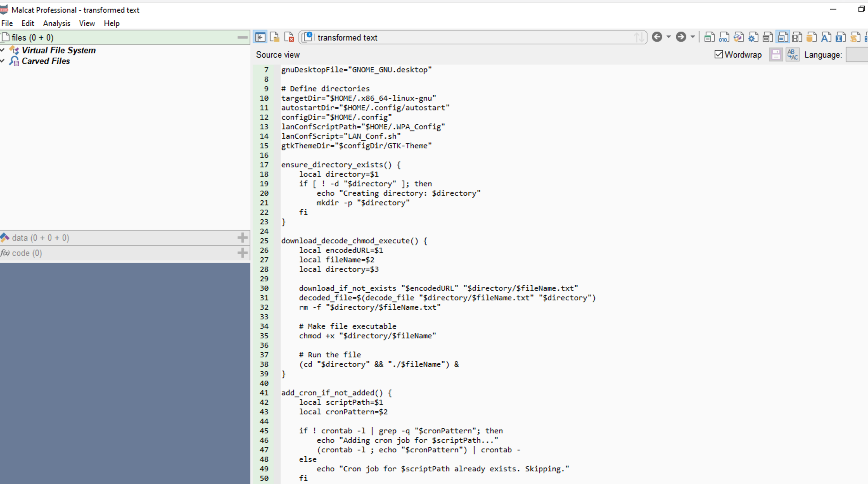Click the navigate forward arrow
This screenshot has height=484, width=868.
[681, 37]
